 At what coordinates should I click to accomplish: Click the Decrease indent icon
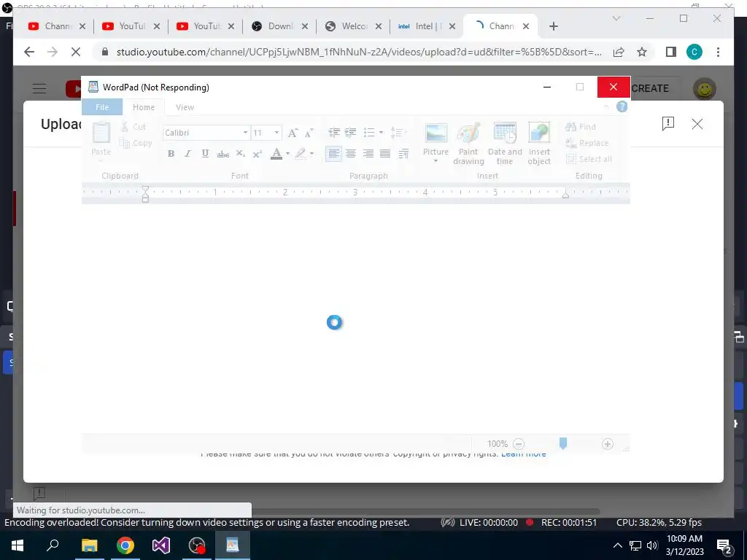(334, 133)
